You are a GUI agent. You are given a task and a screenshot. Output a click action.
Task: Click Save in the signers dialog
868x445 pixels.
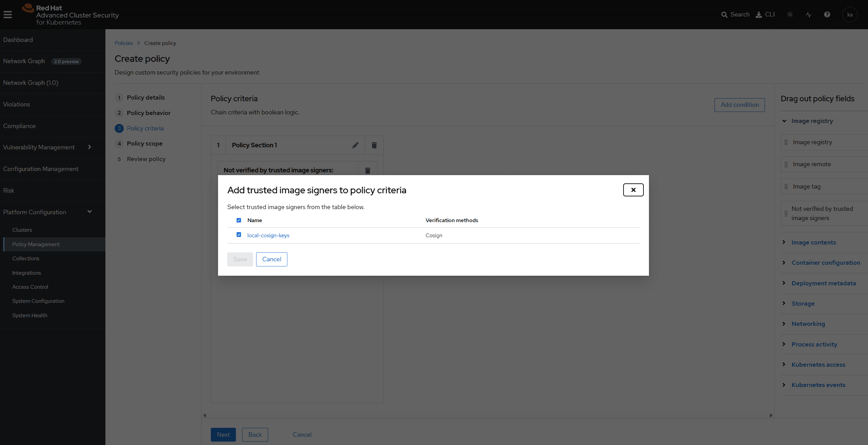point(240,259)
